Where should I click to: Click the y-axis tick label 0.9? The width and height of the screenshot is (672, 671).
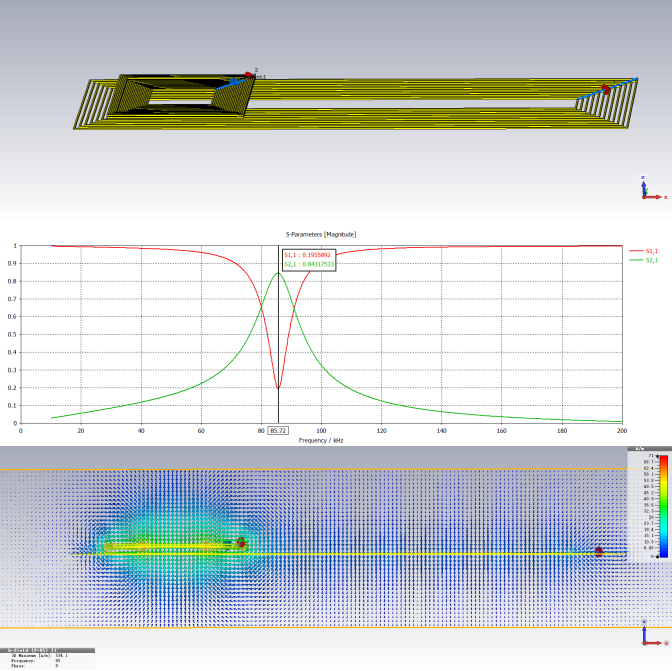point(12,264)
